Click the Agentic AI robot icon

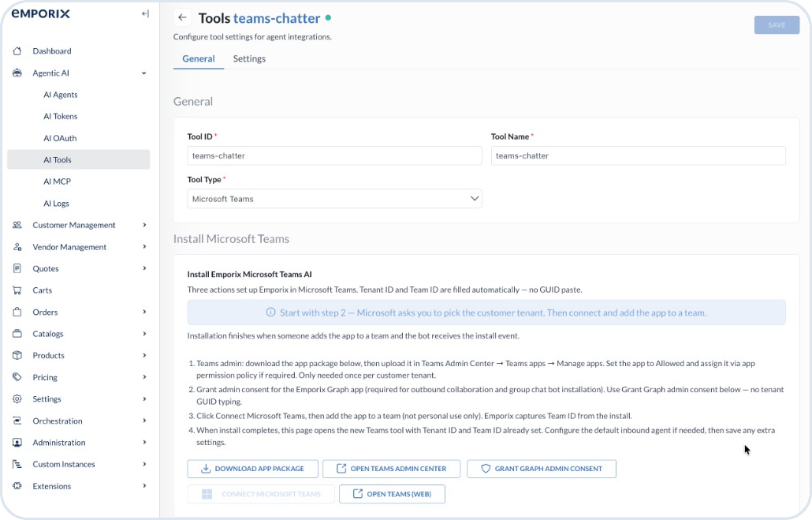[x=17, y=73]
